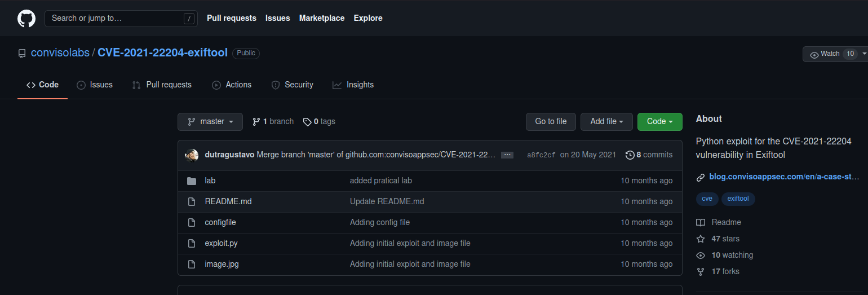Open the blog.convisoappsec.com link
The image size is (868, 295).
tap(783, 177)
